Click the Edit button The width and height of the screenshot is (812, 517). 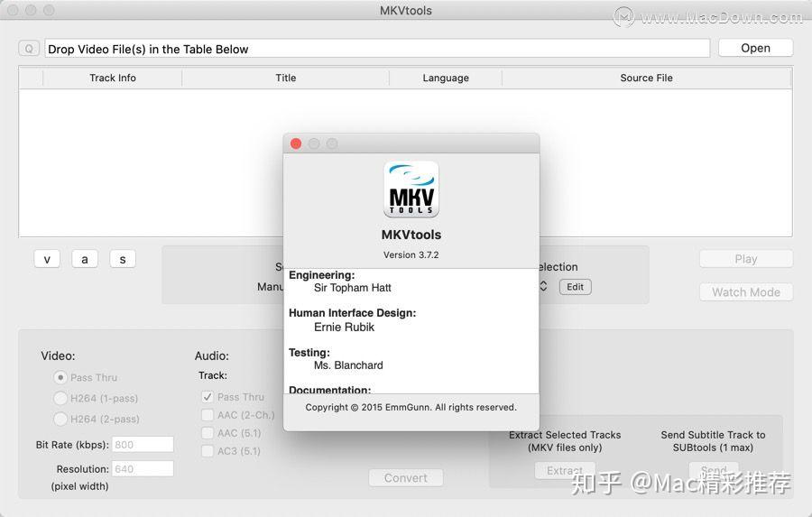575,287
